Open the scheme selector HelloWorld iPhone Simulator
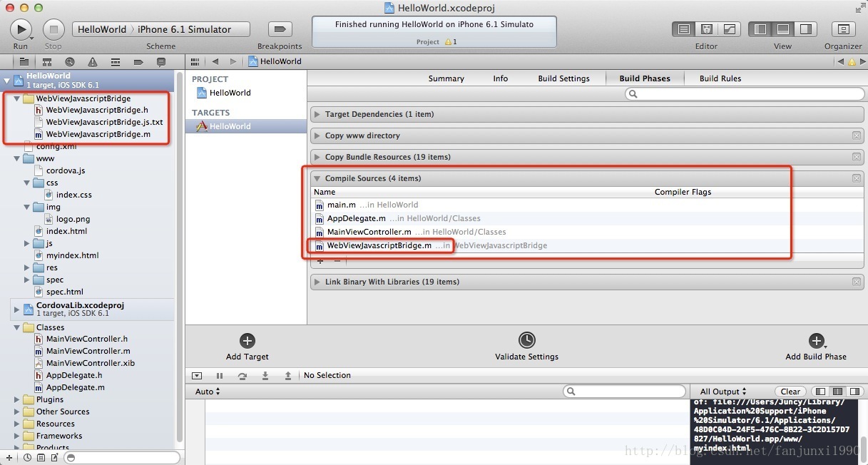 pyautogui.click(x=161, y=29)
